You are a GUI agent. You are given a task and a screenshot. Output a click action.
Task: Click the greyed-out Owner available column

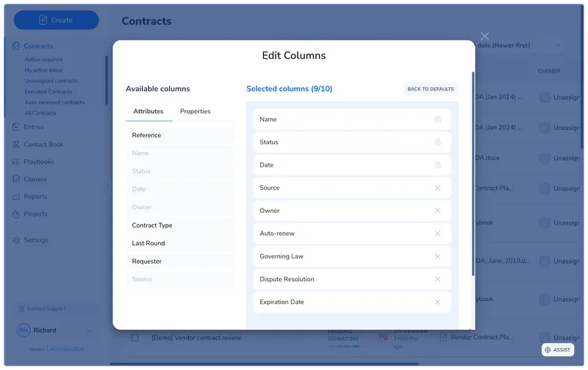tap(179, 207)
